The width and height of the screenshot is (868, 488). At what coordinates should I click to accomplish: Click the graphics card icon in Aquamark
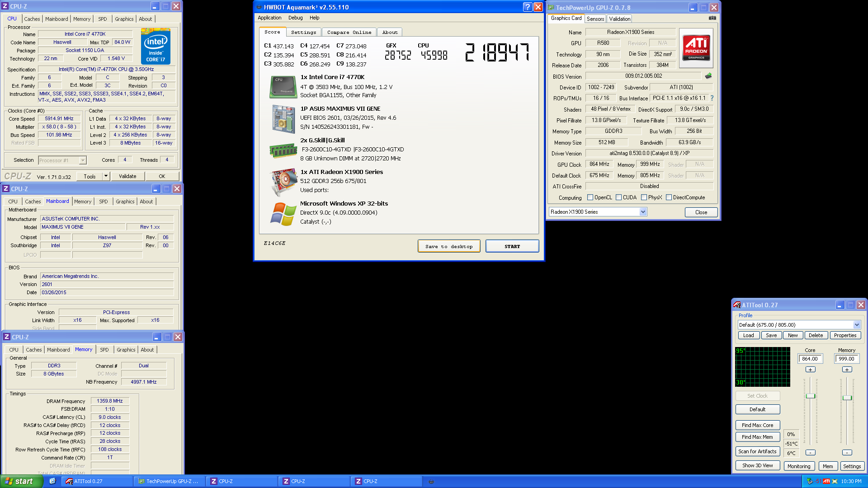(283, 182)
